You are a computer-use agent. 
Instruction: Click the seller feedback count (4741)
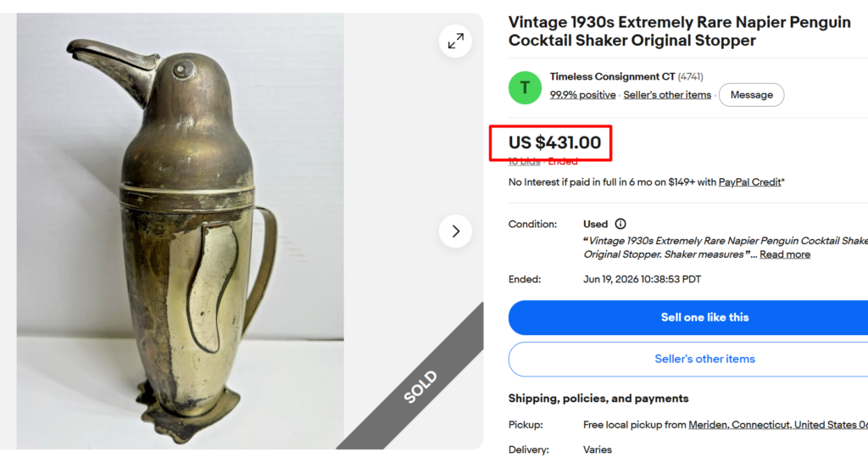point(690,76)
